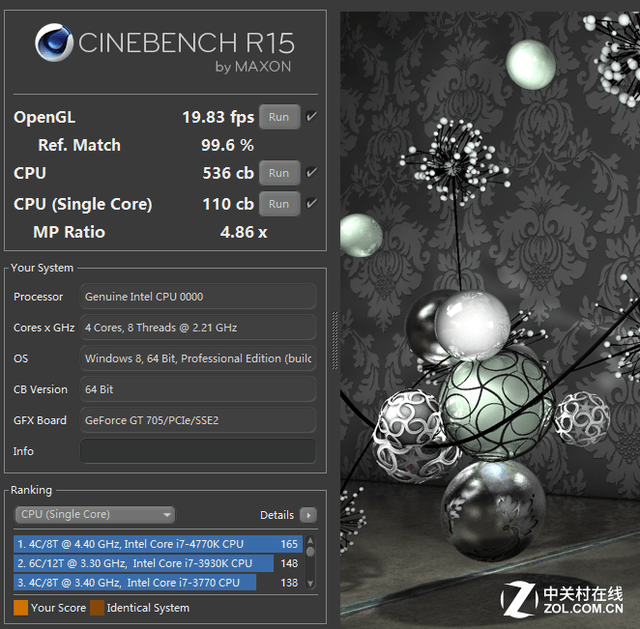640x629 pixels.
Task: Click the 99.6 % Ref. Match value
Action: [x=227, y=145]
